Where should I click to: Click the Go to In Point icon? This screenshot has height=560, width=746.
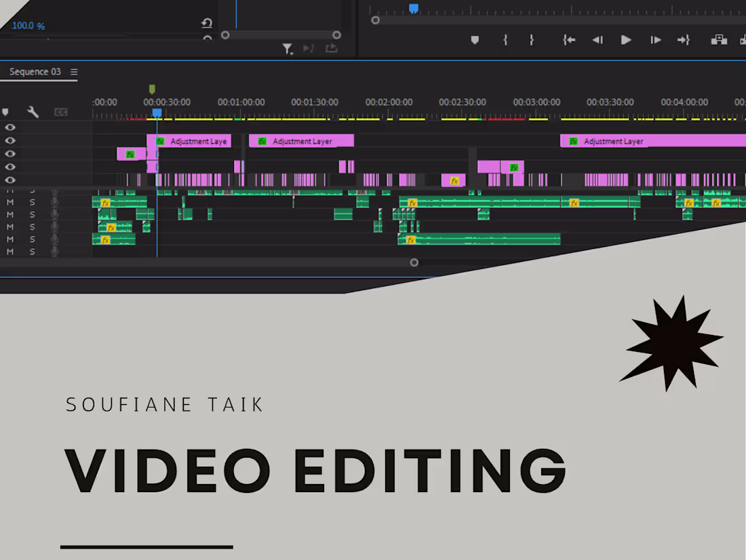tap(568, 40)
